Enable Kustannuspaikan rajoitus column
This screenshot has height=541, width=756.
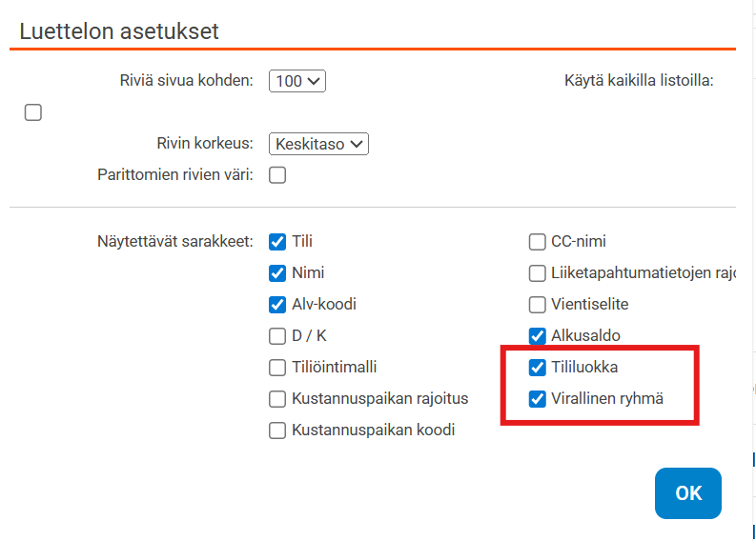pos(277,399)
